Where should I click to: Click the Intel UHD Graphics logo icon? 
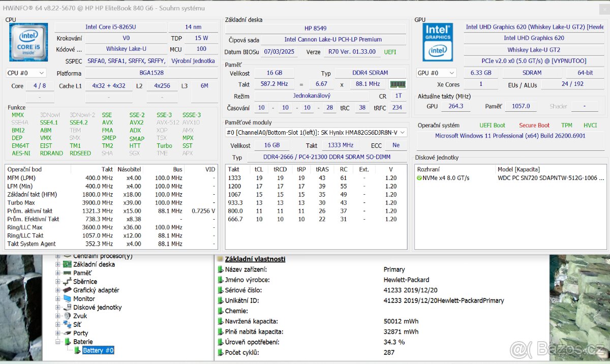coord(437,41)
